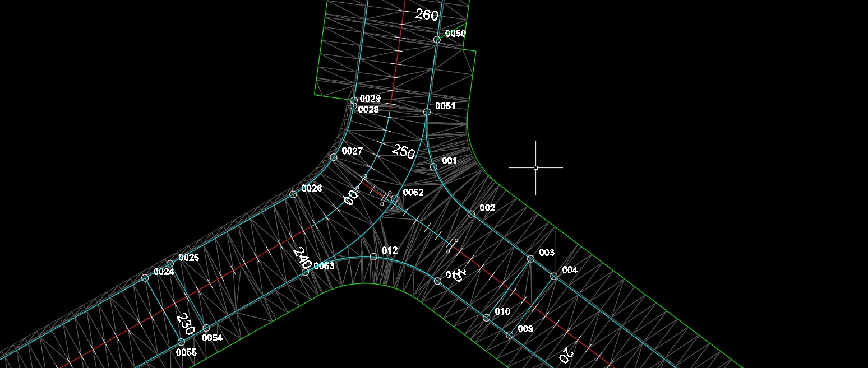Pick the circle marker beside label 001
The height and width of the screenshot is (368, 868).
(433, 167)
